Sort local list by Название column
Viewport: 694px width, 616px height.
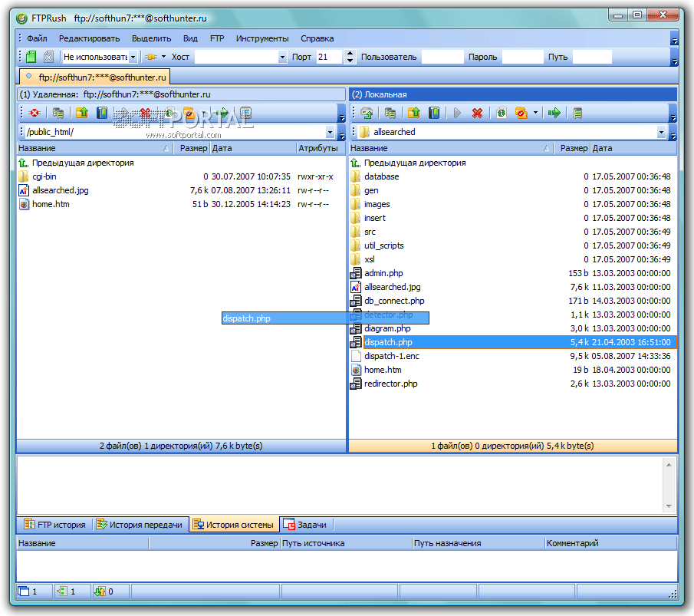(x=451, y=148)
